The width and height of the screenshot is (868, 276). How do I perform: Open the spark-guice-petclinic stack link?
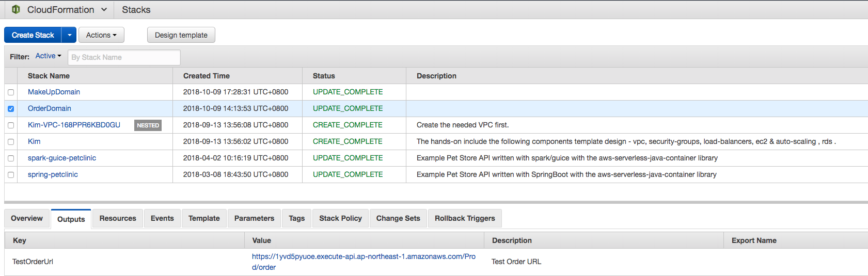pos(62,158)
